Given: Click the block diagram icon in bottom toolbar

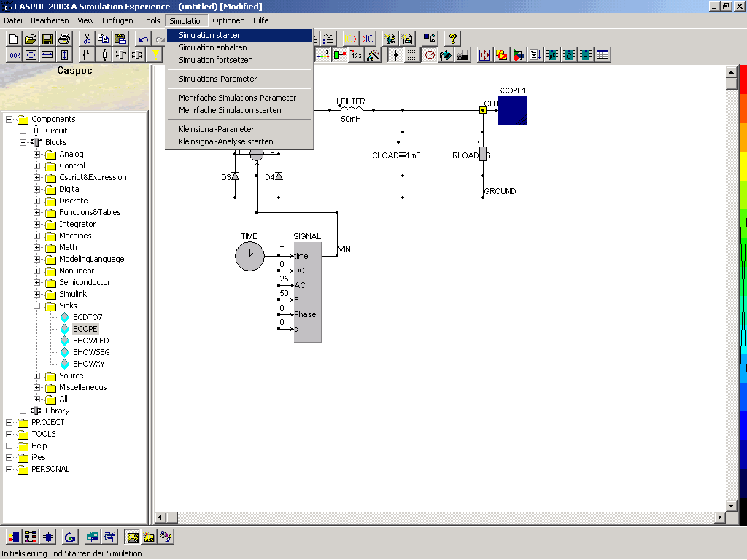Looking at the screenshot, I should click(31, 537).
